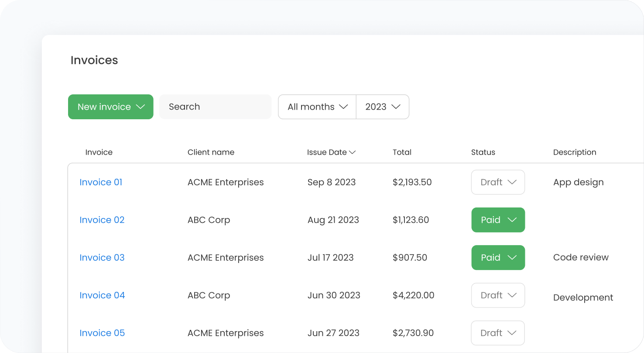Expand the Draft status dropdown for Invoice 05
The image size is (644, 353).
[x=498, y=333]
